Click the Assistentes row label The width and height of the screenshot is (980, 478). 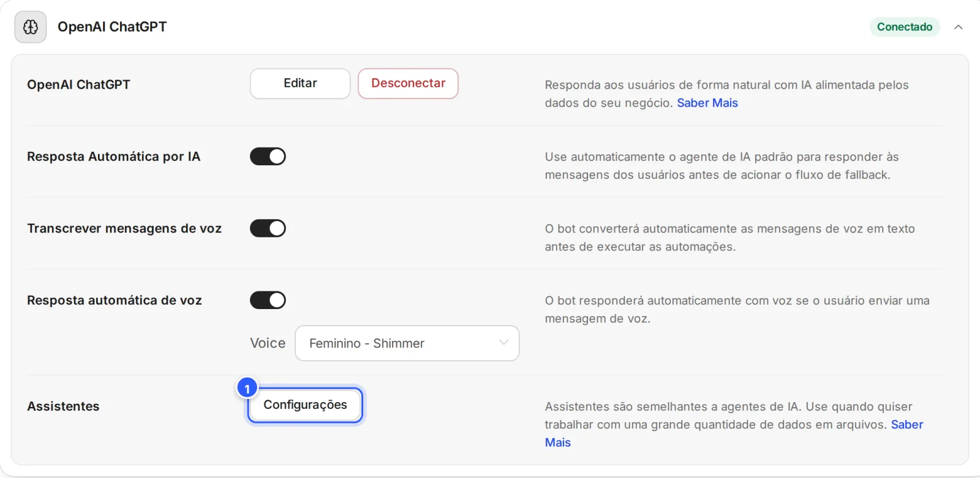[x=63, y=406]
